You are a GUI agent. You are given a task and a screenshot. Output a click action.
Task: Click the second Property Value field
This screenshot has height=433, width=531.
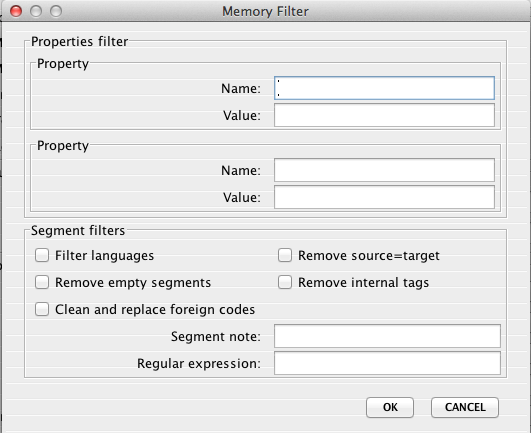coord(384,197)
